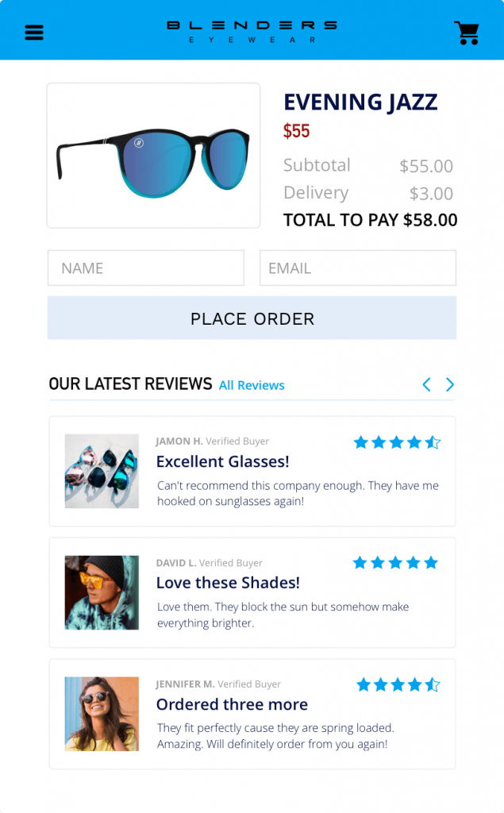Click the Evening Jazz sunglasses product image

tap(153, 155)
